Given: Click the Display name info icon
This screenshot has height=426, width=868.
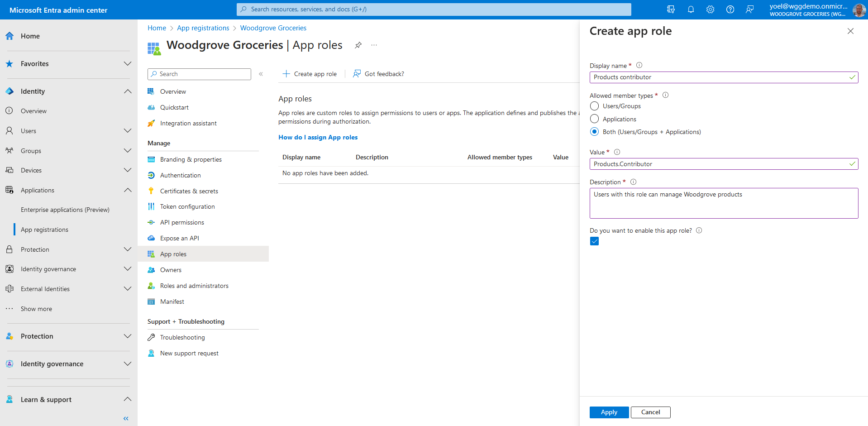Looking at the screenshot, I should click(639, 65).
